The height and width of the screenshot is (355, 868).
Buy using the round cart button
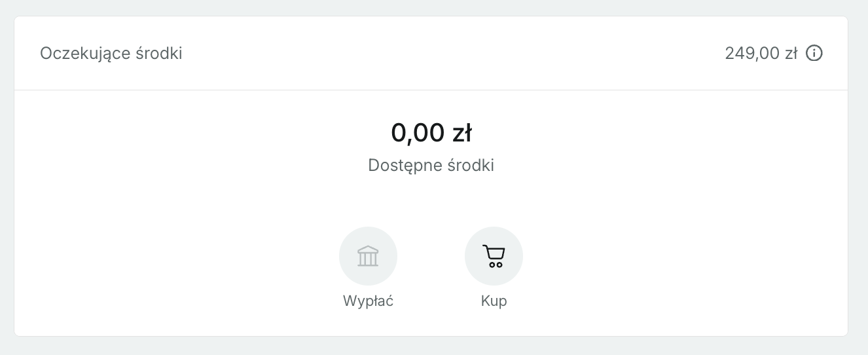coord(494,256)
